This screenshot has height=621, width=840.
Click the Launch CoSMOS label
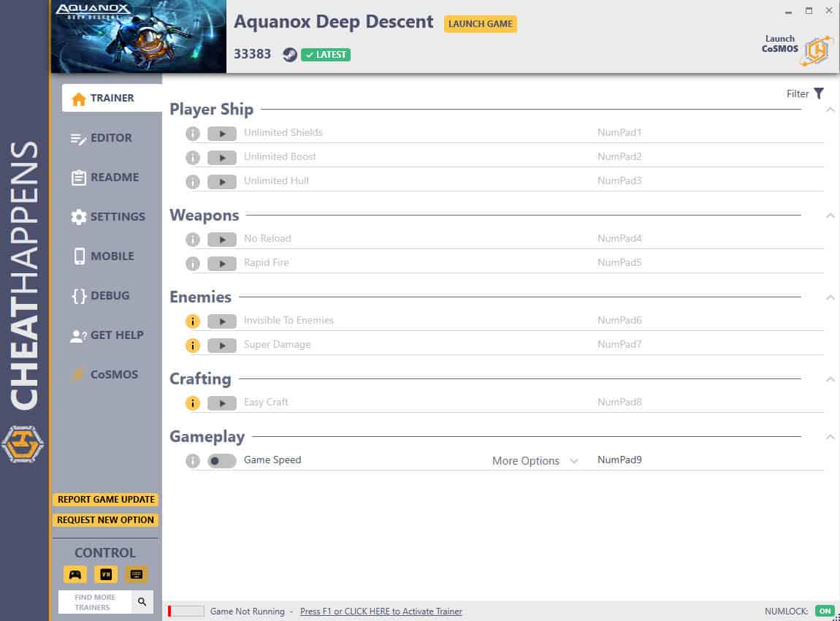780,43
